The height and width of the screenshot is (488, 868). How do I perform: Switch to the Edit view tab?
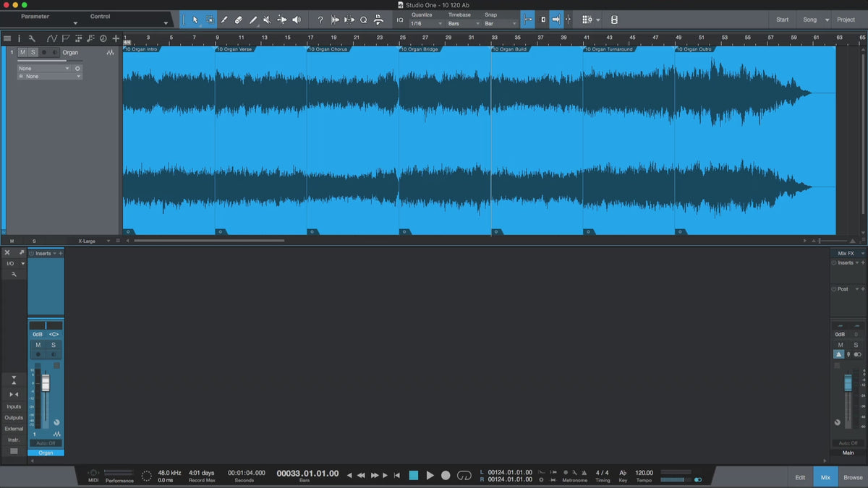(800, 477)
